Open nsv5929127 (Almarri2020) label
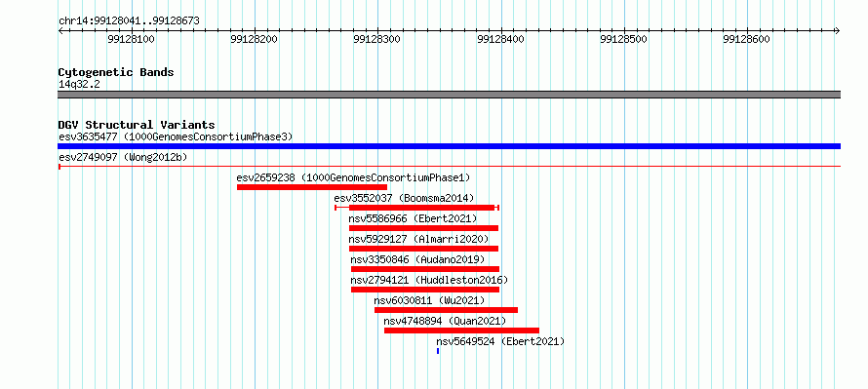Viewport: 868px width, 389px height. point(419,239)
